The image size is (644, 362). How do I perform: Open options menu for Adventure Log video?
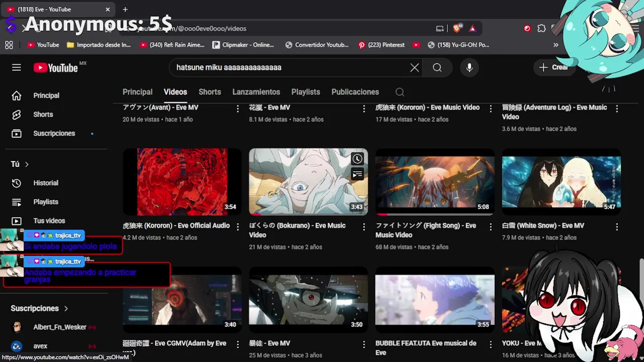click(x=617, y=109)
